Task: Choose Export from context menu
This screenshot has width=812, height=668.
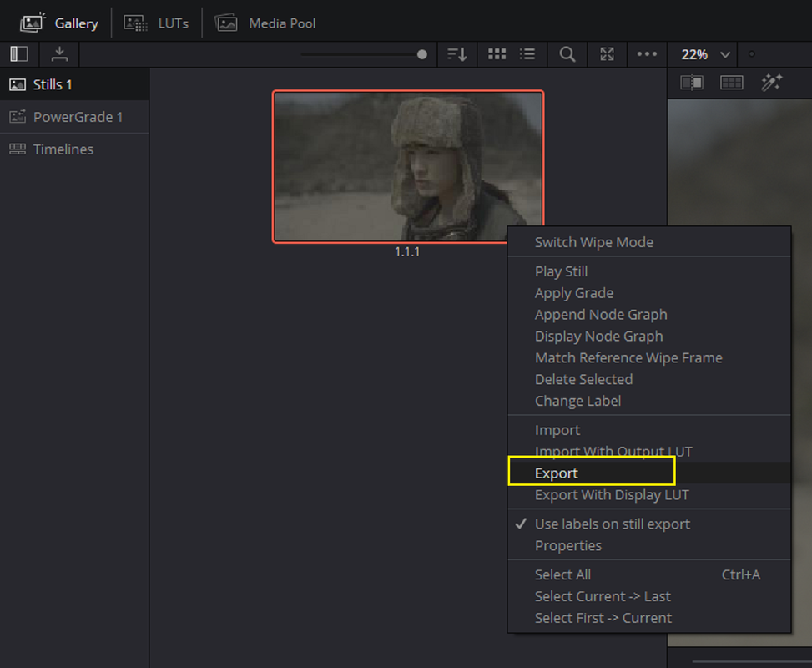Action: (x=649, y=473)
